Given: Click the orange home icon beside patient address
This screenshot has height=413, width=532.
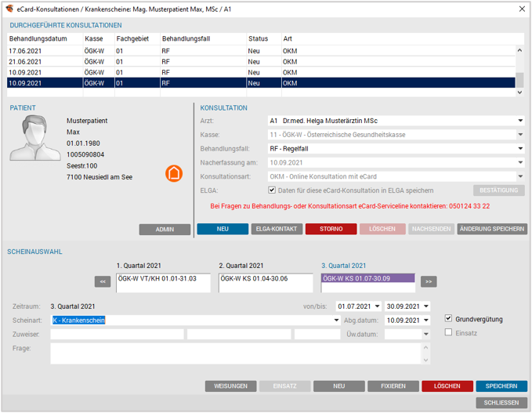Looking at the screenshot, I should point(174,173).
